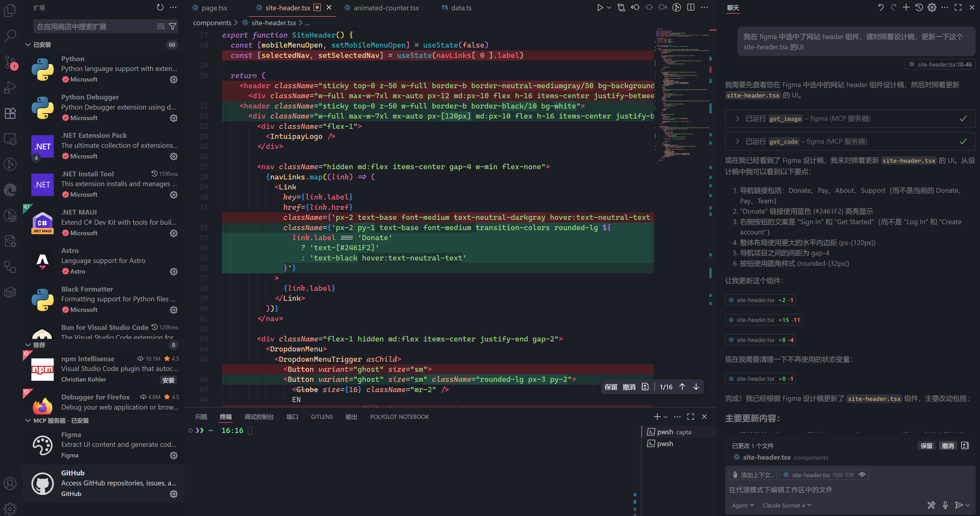Expand the get_image figma tool call
980x516 pixels.
737,118
